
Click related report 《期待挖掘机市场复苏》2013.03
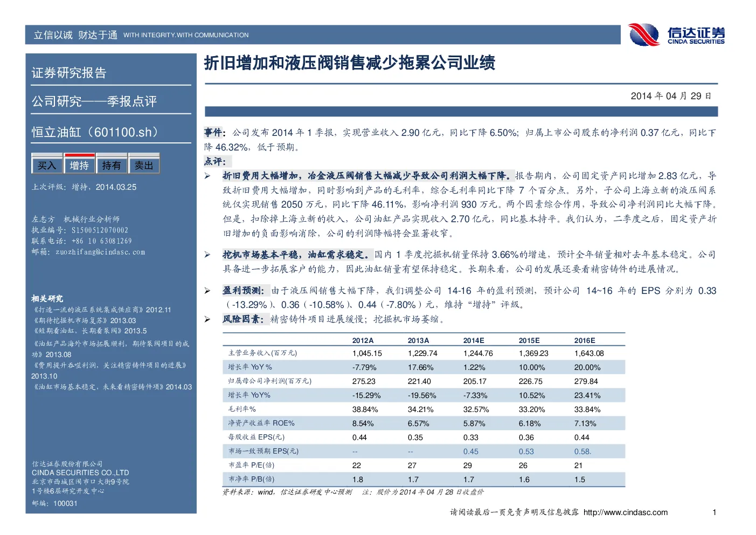pos(84,320)
